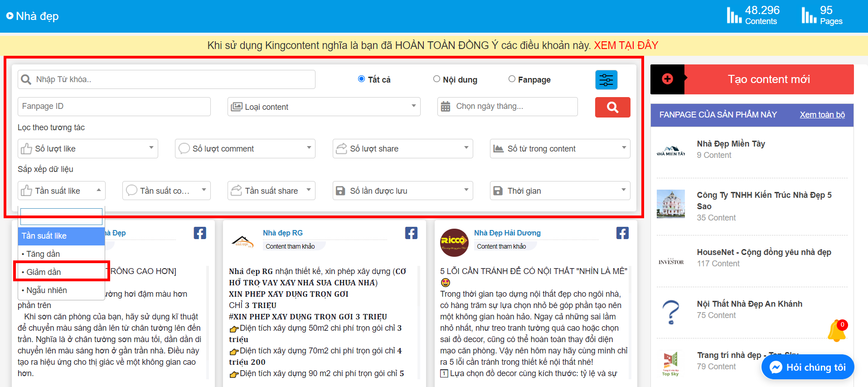Choose Tăng dần sort option

click(x=61, y=254)
